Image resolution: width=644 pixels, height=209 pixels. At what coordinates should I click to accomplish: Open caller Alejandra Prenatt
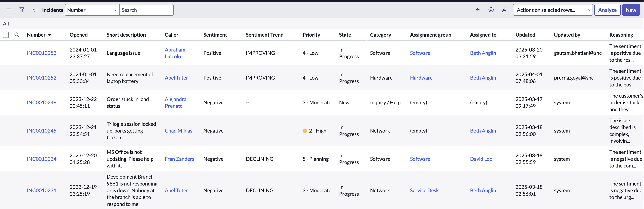(175, 102)
